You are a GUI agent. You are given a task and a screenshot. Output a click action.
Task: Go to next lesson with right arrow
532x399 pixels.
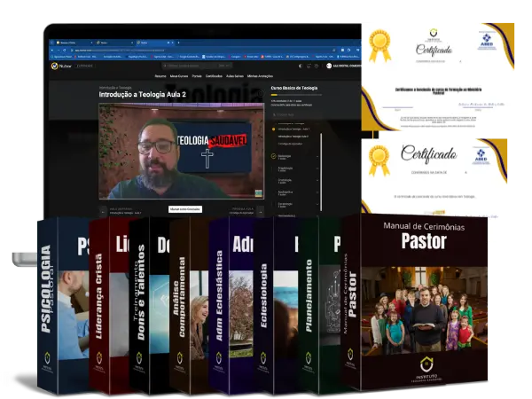260,212
